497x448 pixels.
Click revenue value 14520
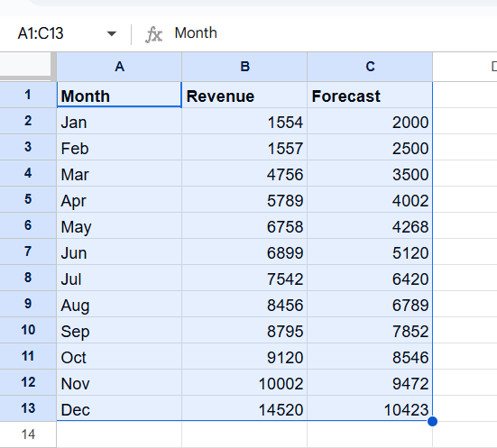pyautogui.click(x=244, y=408)
